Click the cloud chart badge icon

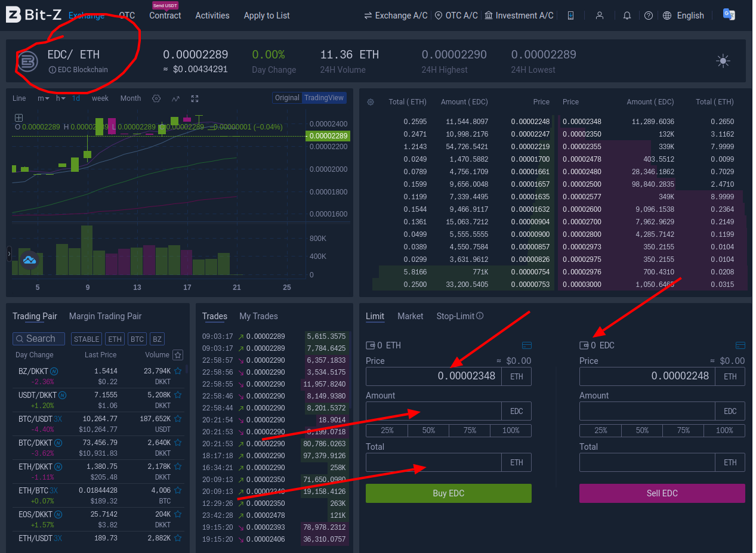coord(29,260)
